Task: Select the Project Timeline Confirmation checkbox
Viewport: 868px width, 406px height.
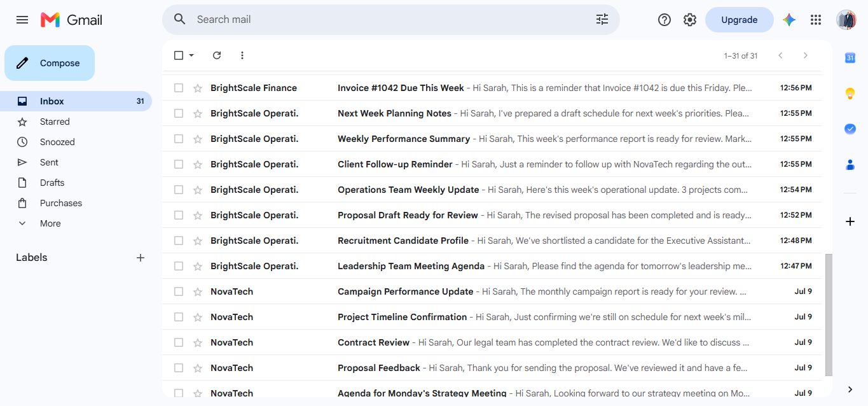Action: 179,317
